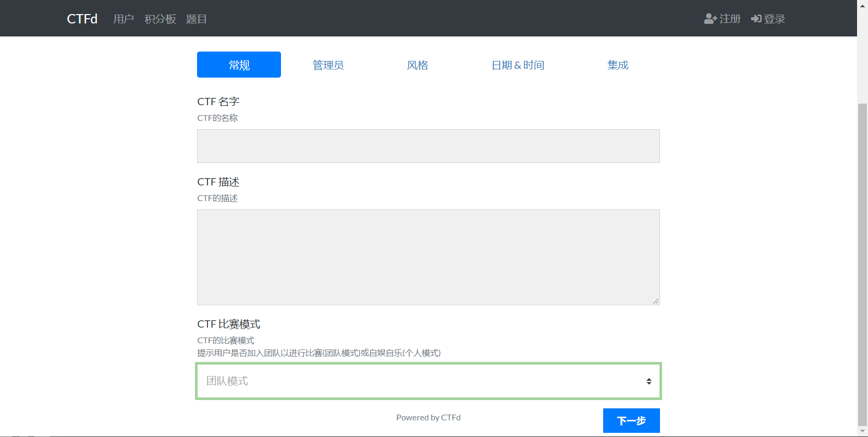Screen dimensions: 868x437
Task: Click inside the CTF 描述 text area
Action: click(x=428, y=257)
